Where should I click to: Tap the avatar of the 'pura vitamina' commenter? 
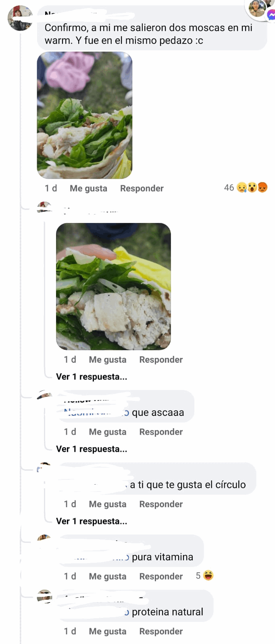tap(44, 539)
